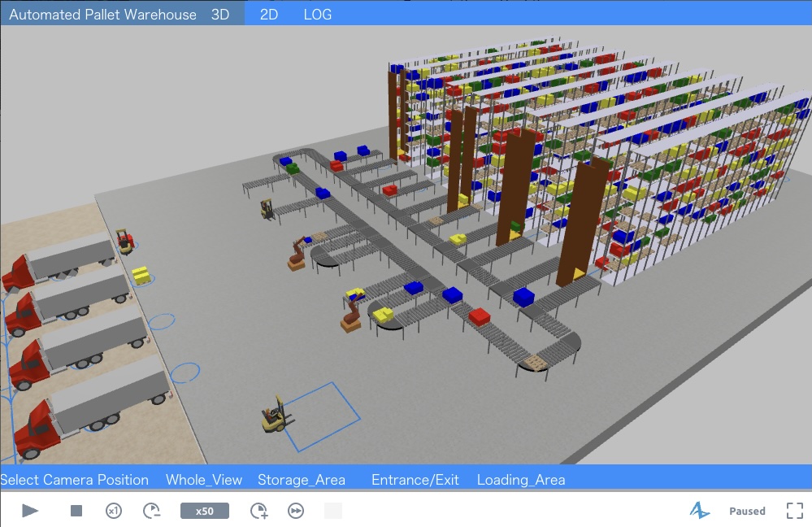812x527 pixels.
Task: Click the forklift in the blue square zone
Action: tap(274, 416)
